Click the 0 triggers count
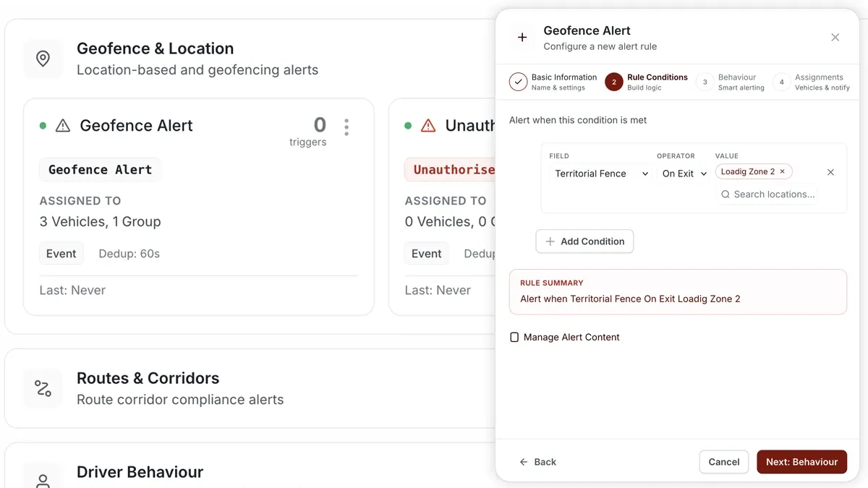 (x=309, y=131)
